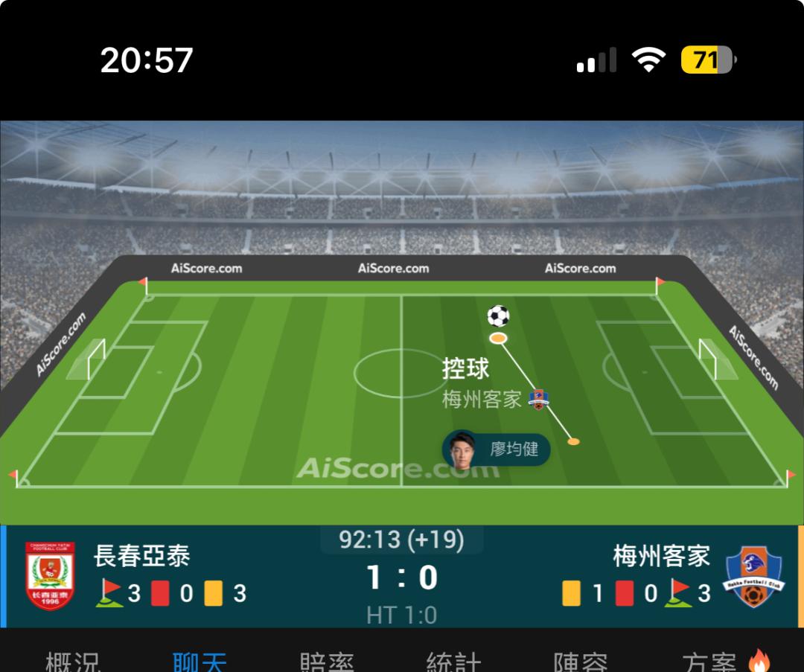Tap the away team red card icon

(625, 593)
